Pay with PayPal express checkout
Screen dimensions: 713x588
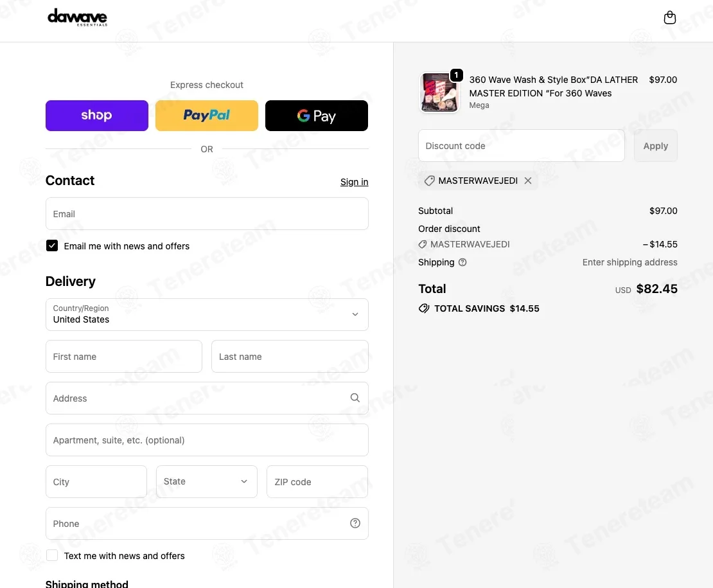point(207,116)
